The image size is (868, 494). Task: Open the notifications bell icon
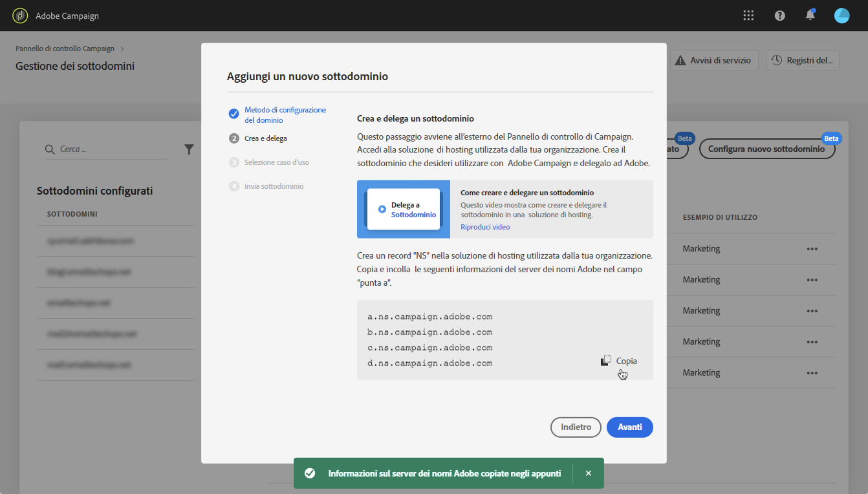810,15
